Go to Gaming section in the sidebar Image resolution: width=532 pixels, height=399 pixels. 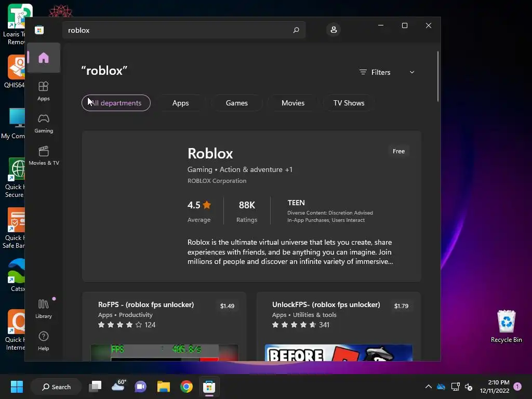[44, 124]
